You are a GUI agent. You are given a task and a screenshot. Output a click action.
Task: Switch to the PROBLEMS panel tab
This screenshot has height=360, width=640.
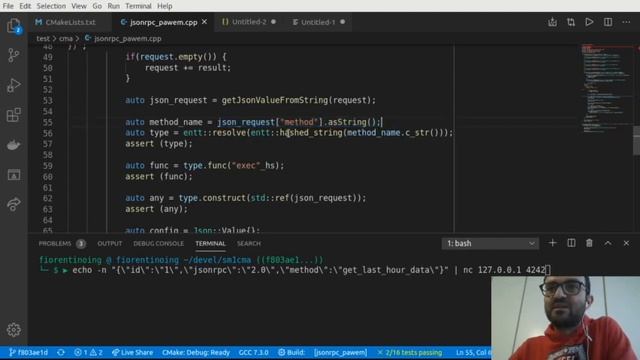tap(62, 244)
